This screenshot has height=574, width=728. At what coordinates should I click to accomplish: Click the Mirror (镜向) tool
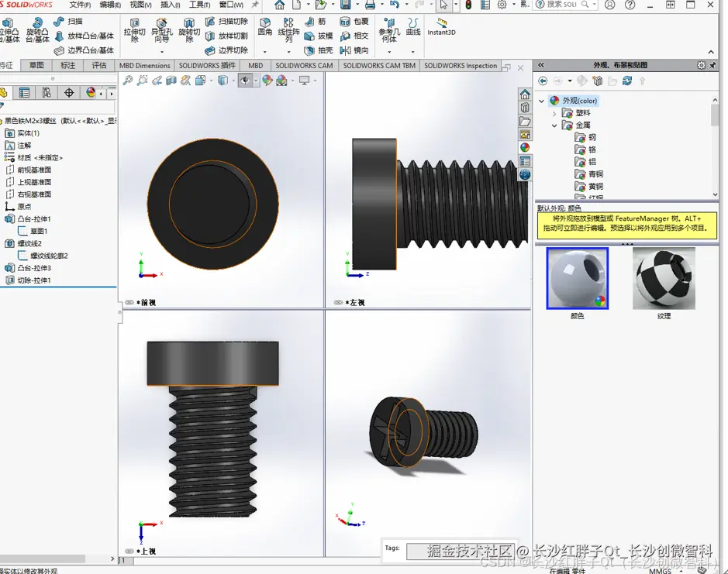pyautogui.click(x=354, y=50)
